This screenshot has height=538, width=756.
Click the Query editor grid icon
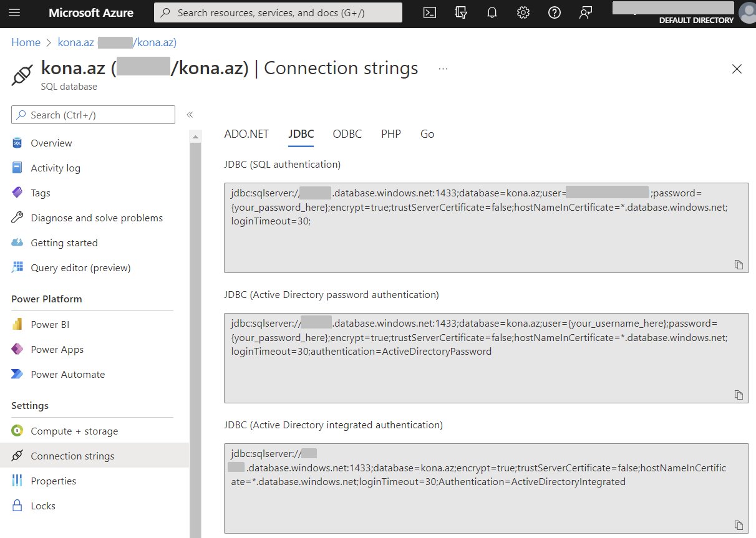[17, 267]
